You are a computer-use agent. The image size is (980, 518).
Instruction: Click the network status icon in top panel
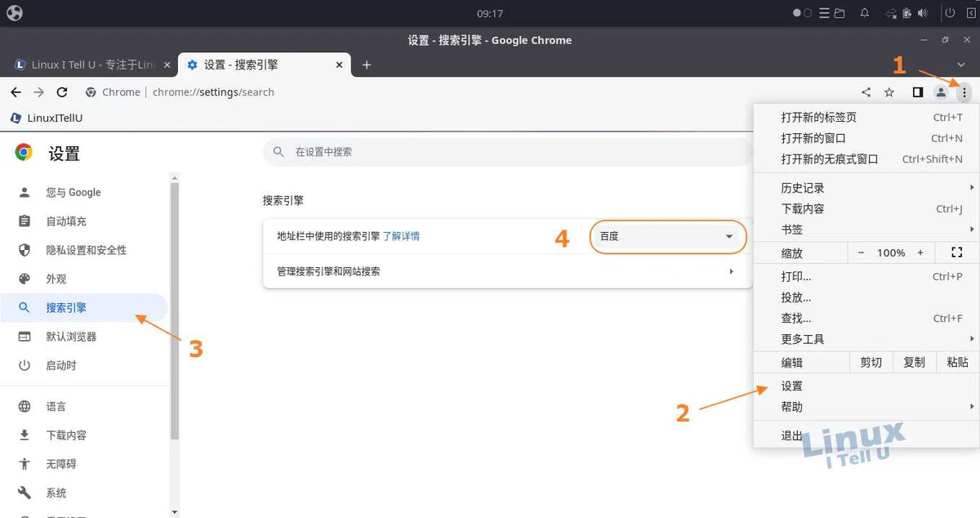pos(891,13)
